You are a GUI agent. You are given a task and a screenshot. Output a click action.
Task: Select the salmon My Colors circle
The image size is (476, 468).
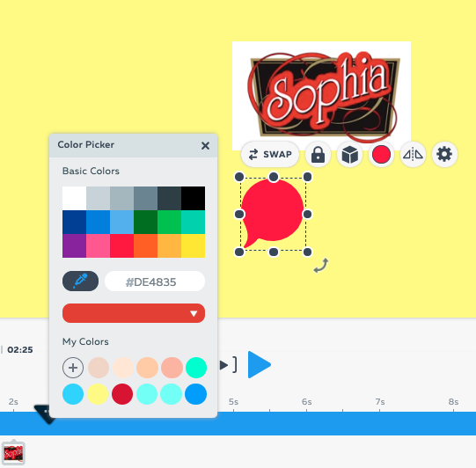172,368
